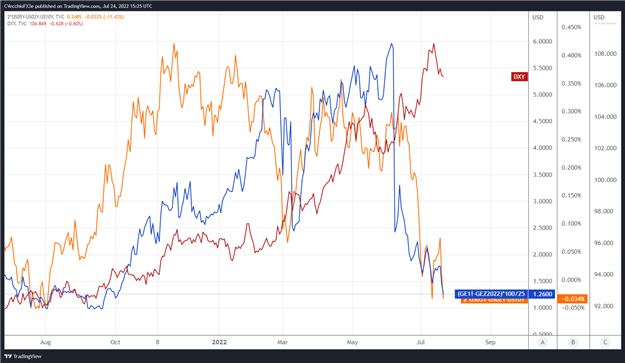Click the red DXY series label
Image resolution: width=625 pixels, height=363 pixels.
click(x=519, y=77)
